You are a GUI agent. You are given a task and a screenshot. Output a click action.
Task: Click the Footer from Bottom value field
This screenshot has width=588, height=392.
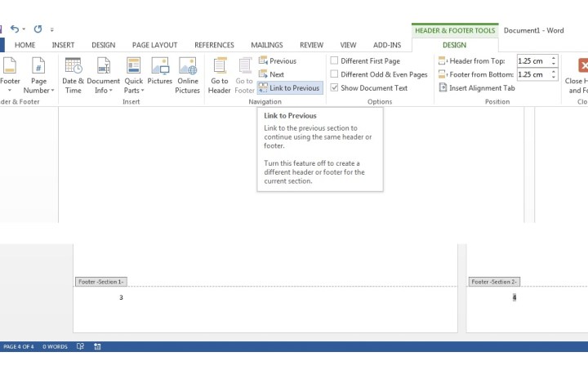[532, 74]
